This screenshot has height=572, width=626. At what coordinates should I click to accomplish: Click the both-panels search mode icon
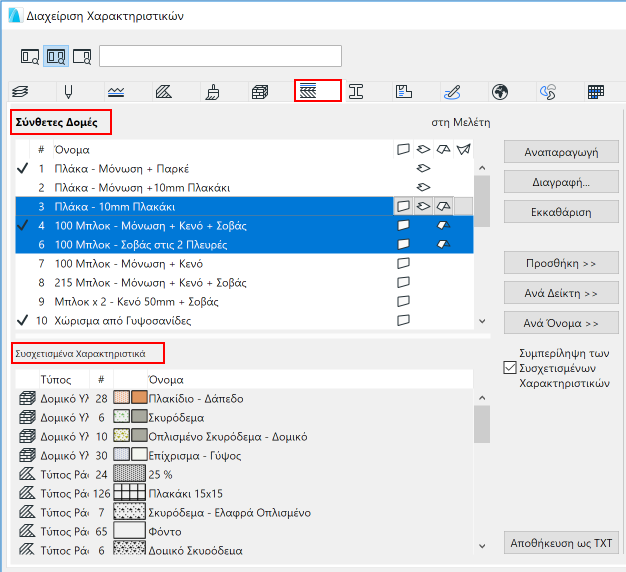coord(56,56)
